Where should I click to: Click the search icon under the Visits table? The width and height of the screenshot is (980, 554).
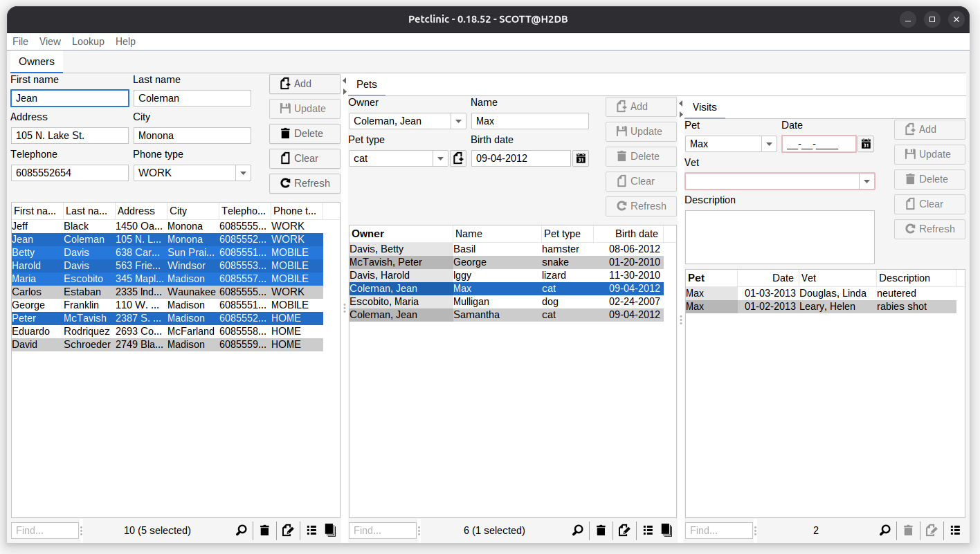tap(885, 530)
